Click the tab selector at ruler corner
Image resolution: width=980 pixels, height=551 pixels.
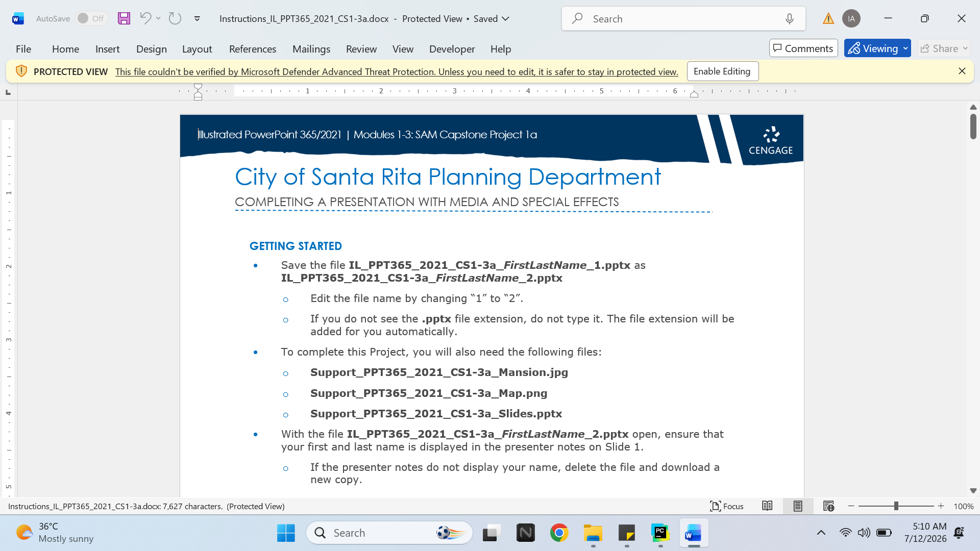click(x=8, y=92)
